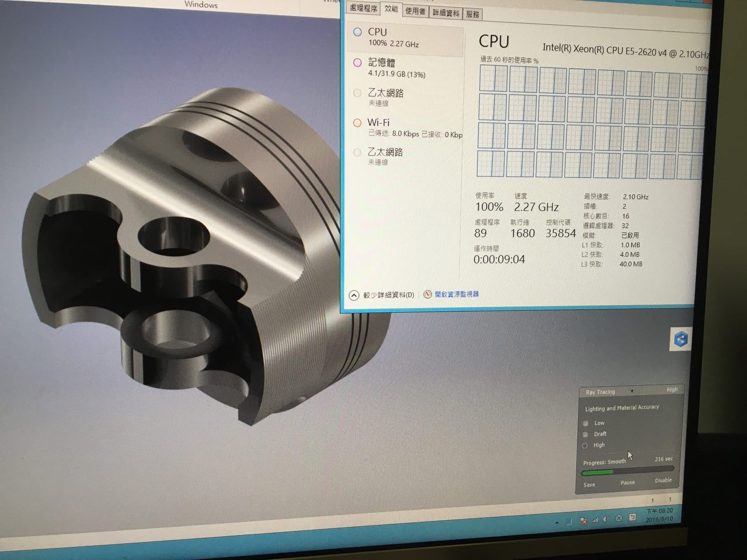Click the blue share hexagon icon in the viewport
Viewport: 747px width, 560px height.
pos(680,339)
